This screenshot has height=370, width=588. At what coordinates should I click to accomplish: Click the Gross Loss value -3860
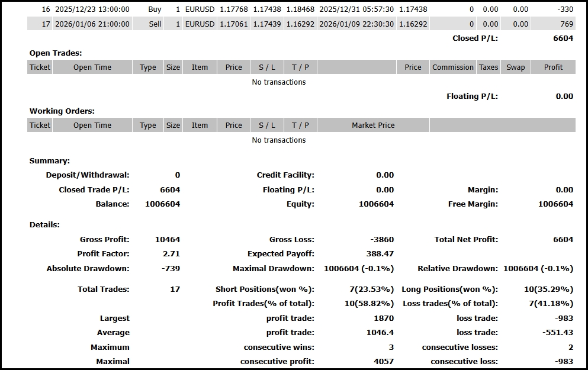381,240
